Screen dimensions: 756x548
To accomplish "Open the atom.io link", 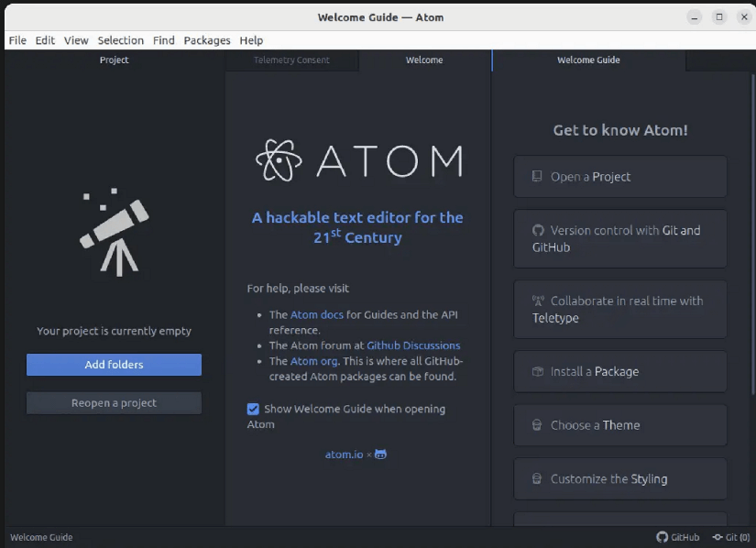I will point(344,454).
